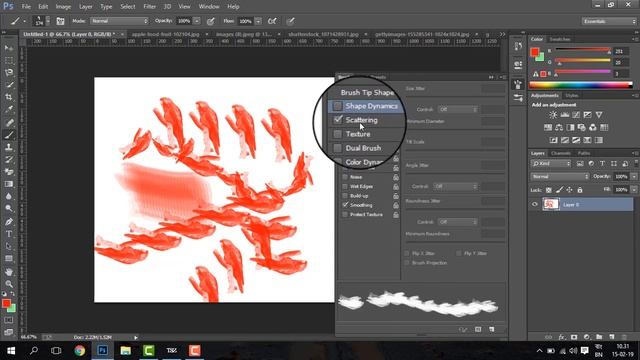Select the Zoom tool in toolbox
Viewport: 640px width, 360px height.
coord(9,284)
